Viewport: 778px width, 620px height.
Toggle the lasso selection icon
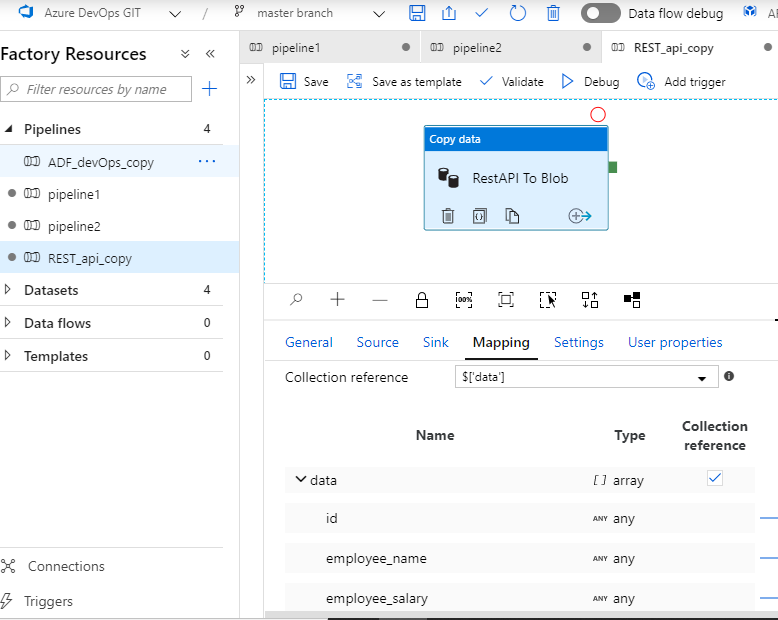[548, 300]
